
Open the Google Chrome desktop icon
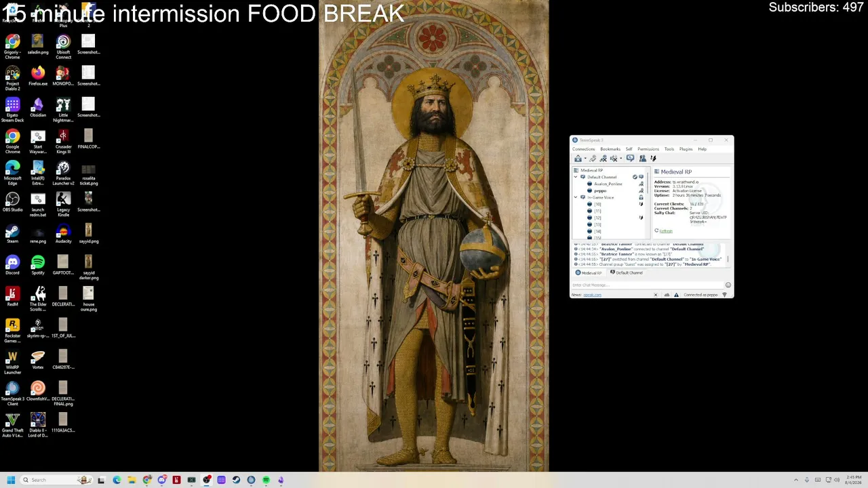(x=12, y=141)
